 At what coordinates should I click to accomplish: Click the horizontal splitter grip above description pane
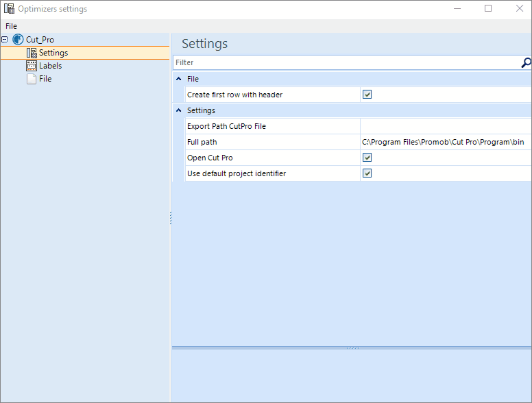click(353, 348)
